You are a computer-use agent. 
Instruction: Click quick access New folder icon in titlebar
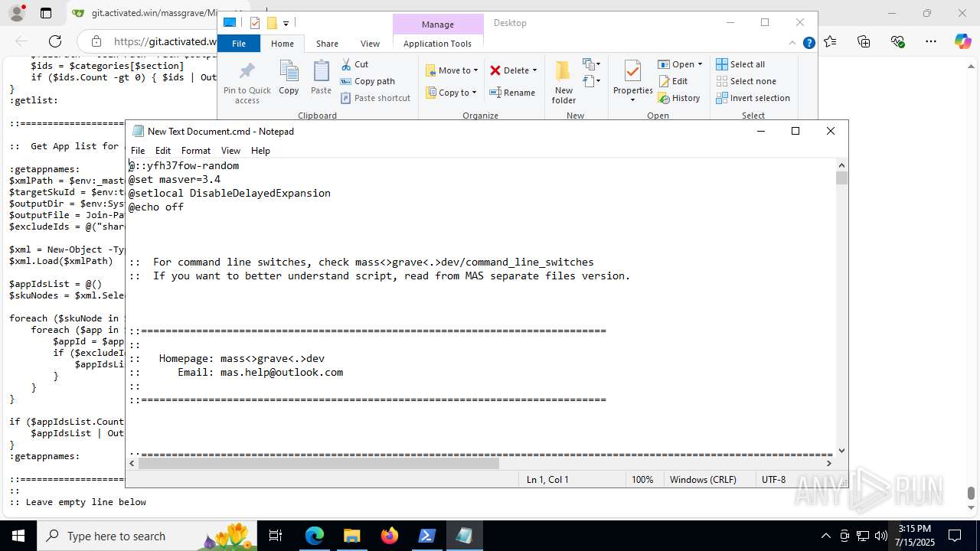[x=271, y=23]
